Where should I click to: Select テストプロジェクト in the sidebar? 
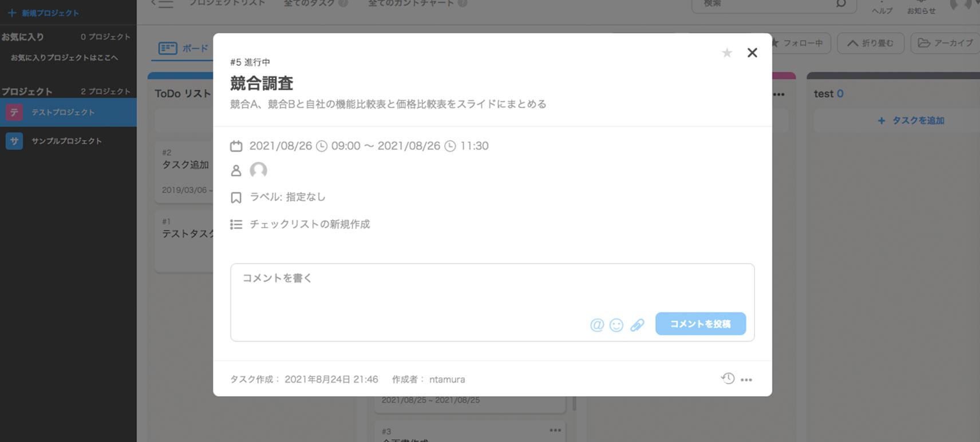pos(68,112)
